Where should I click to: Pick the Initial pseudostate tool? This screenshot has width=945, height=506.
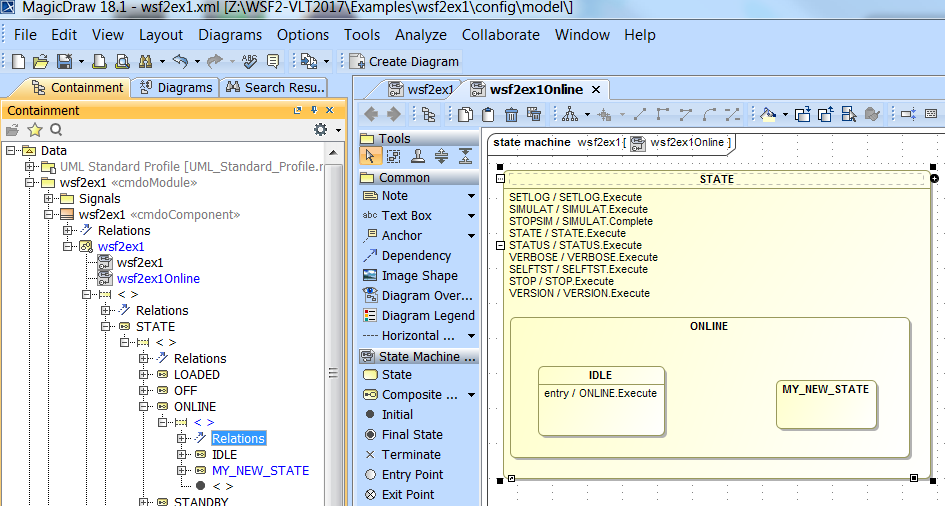click(371, 415)
